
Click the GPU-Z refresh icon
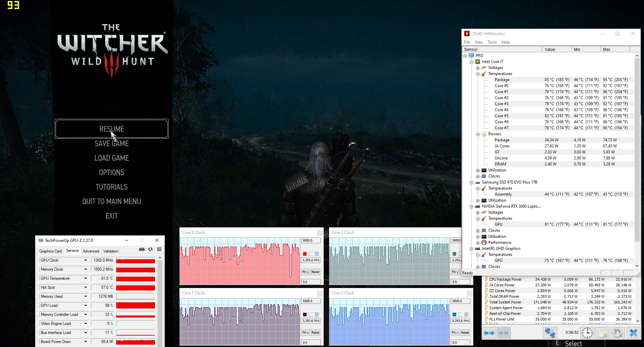tap(151, 250)
